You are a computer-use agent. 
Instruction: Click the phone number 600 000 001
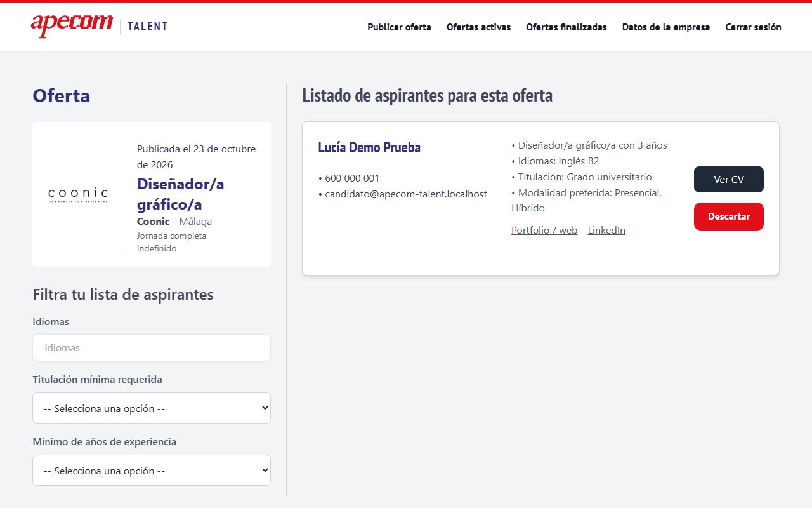[x=352, y=178]
